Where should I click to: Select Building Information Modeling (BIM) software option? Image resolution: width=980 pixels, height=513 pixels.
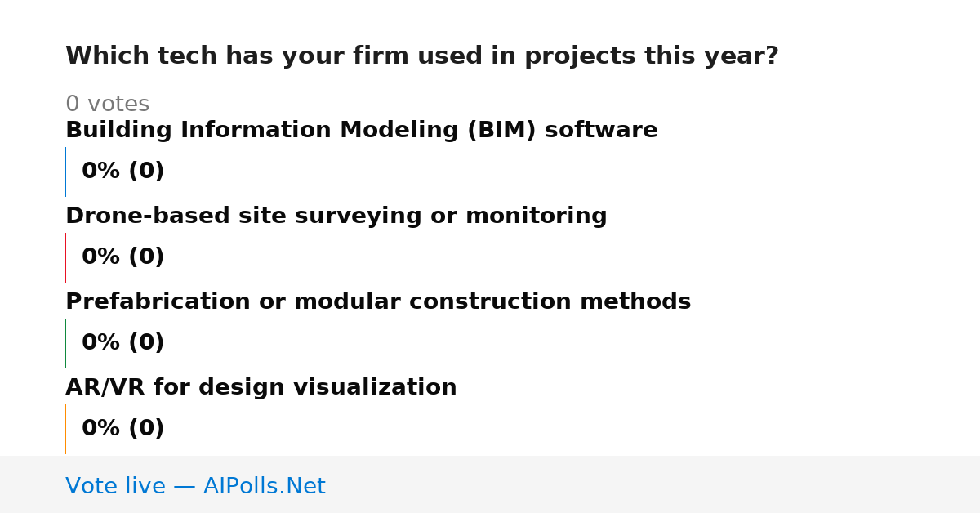pos(361,131)
